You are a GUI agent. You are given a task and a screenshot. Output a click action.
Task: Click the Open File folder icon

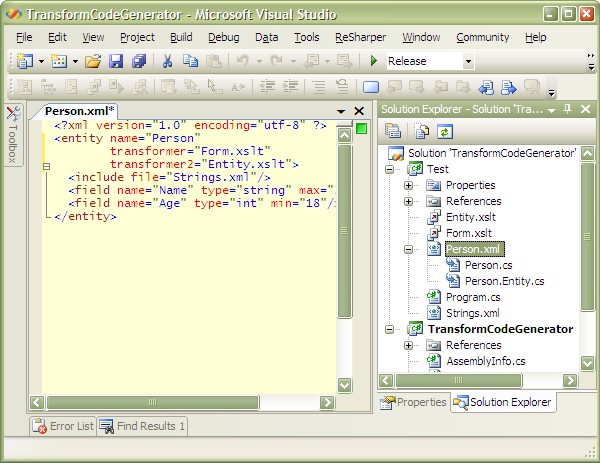tap(93, 61)
